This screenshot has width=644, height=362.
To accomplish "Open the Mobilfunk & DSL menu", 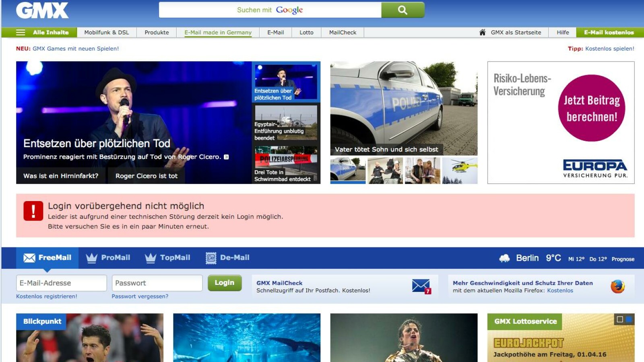I will coord(107,33).
